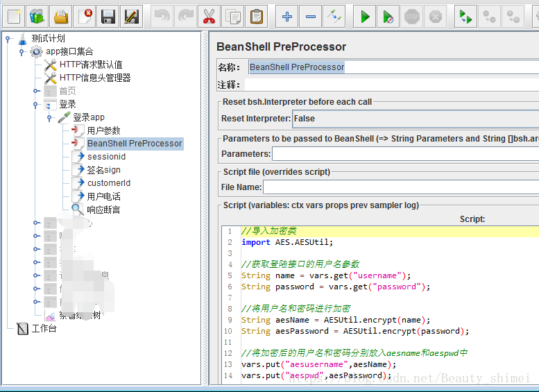Click the 名称 name input field
The height and width of the screenshot is (392, 539).
(393, 67)
